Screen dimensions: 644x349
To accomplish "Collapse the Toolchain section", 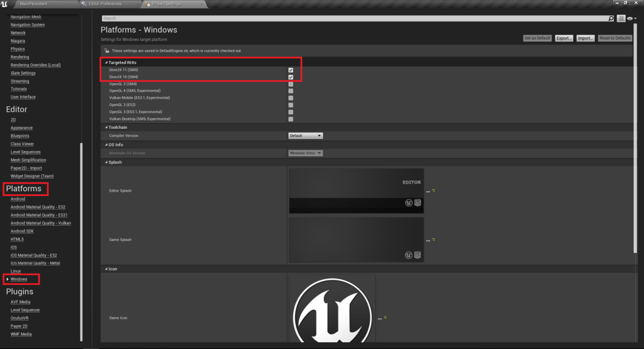I will (106, 127).
